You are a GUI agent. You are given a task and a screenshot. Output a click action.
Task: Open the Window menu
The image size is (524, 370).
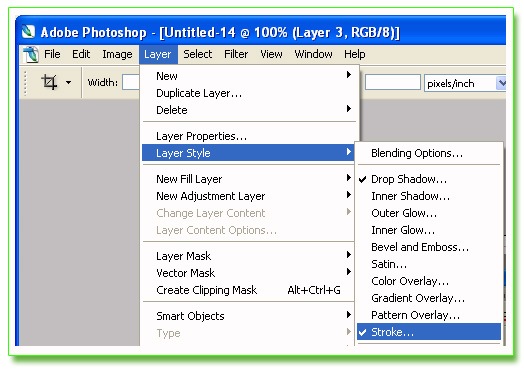coord(313,54)
